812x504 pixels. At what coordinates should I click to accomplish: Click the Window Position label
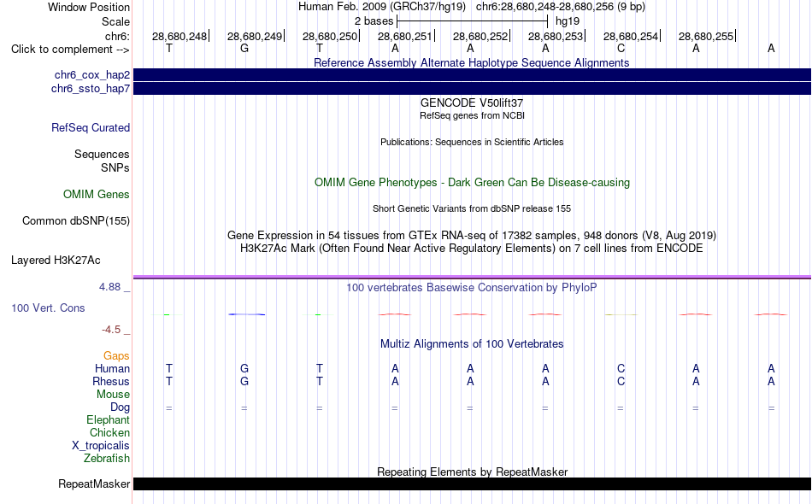[x=89, y=7]
